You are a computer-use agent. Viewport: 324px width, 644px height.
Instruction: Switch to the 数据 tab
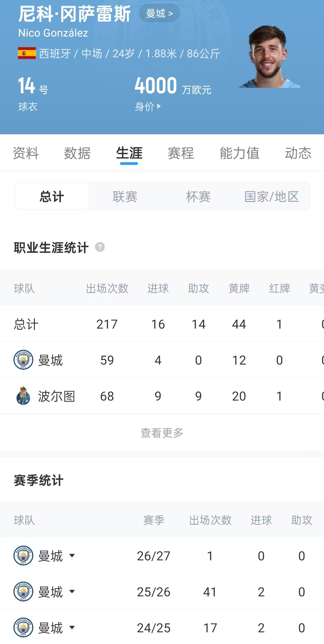(77, 153)
